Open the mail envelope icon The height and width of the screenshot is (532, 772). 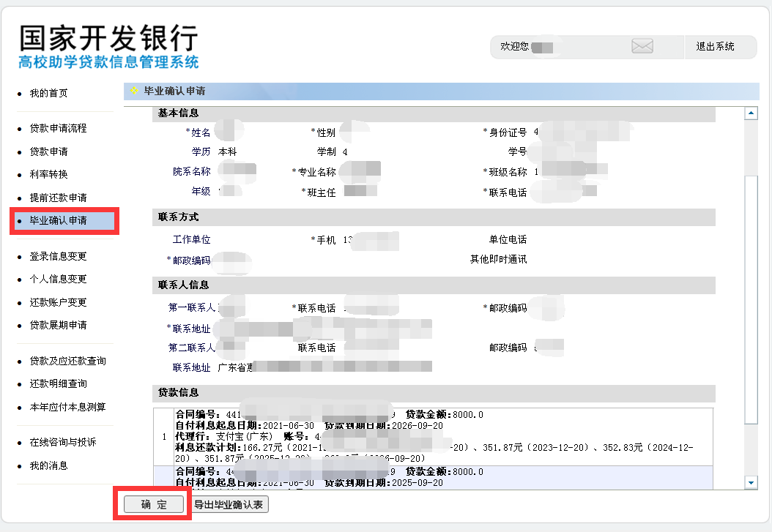pyautogui.click(x=642, y=47)
